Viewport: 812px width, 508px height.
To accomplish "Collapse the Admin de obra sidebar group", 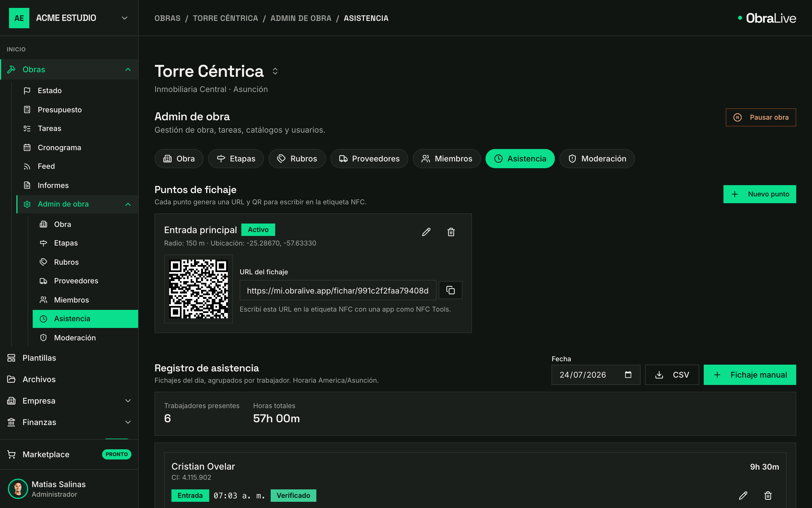I will tap(128, 204).
